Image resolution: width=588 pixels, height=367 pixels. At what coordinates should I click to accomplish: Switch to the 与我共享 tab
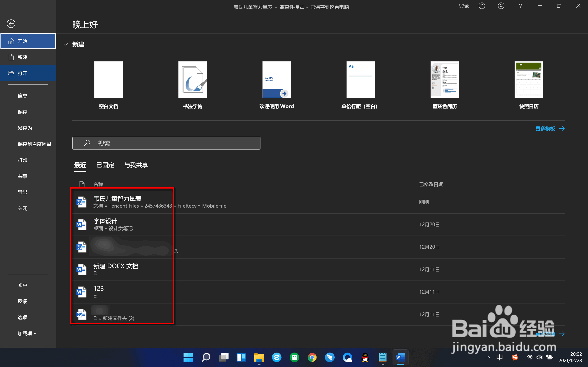136,165
